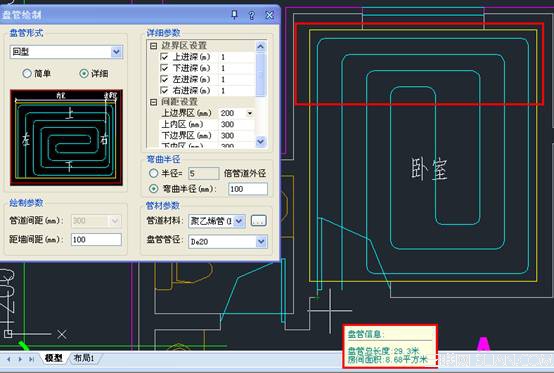
Task: Uncheck the 右进深(m) checkbox
Action: pyautogui.click(x=164, y=90)
